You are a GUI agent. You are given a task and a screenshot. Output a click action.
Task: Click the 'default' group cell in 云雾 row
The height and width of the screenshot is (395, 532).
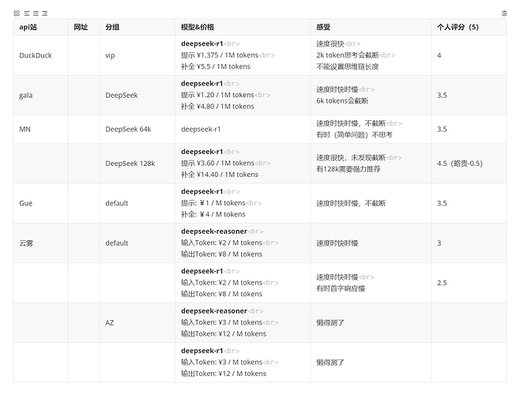click(117, 243)
